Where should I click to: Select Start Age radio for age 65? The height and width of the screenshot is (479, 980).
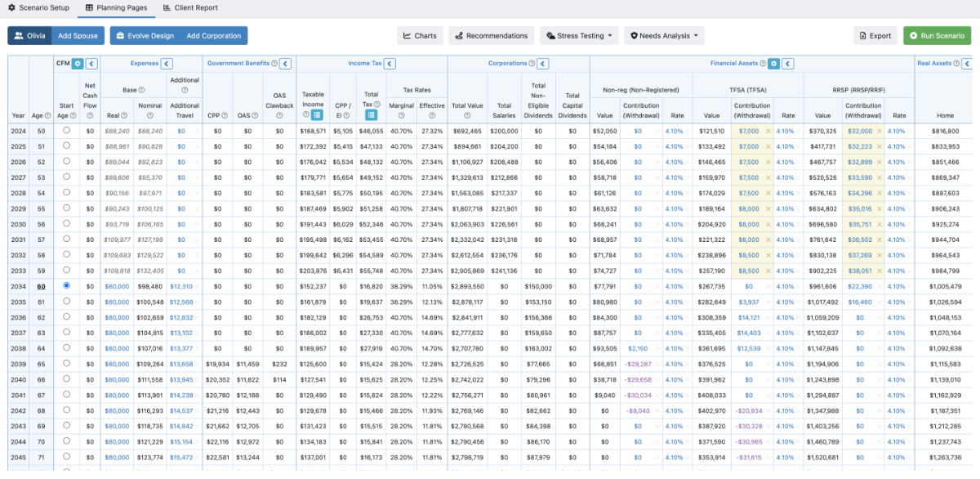(x=66, y=364)
